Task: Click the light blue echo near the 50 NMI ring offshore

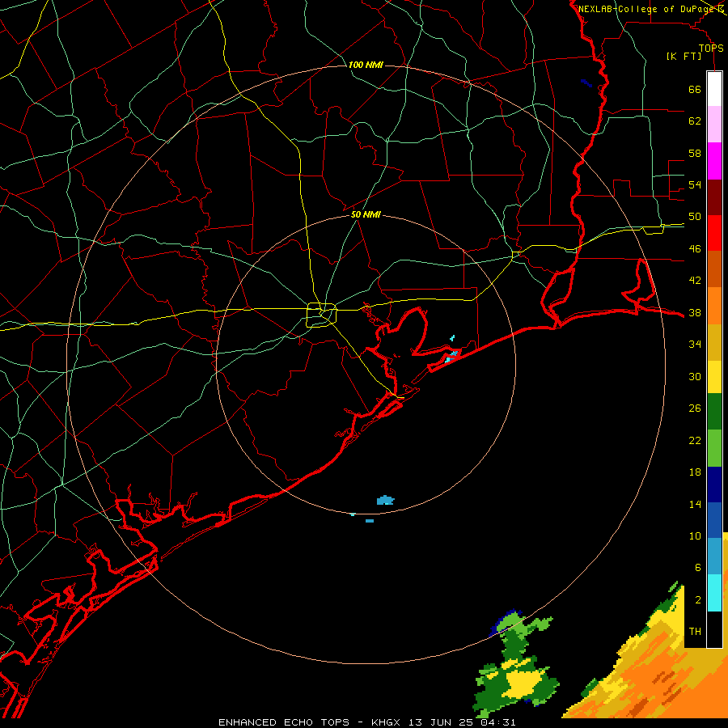Action: pos(385,500)
